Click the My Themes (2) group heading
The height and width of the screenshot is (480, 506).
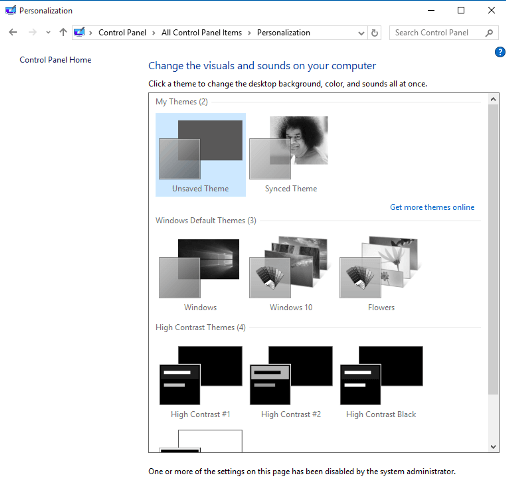pyautogui.click(x=181, y=102)
